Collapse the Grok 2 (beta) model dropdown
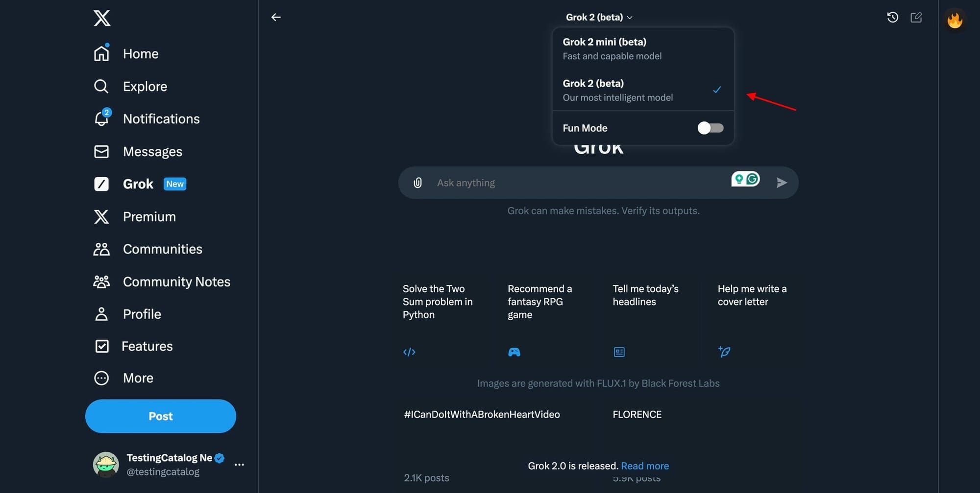Viewport: 980px width, 493px height. [x=599, y=17]
